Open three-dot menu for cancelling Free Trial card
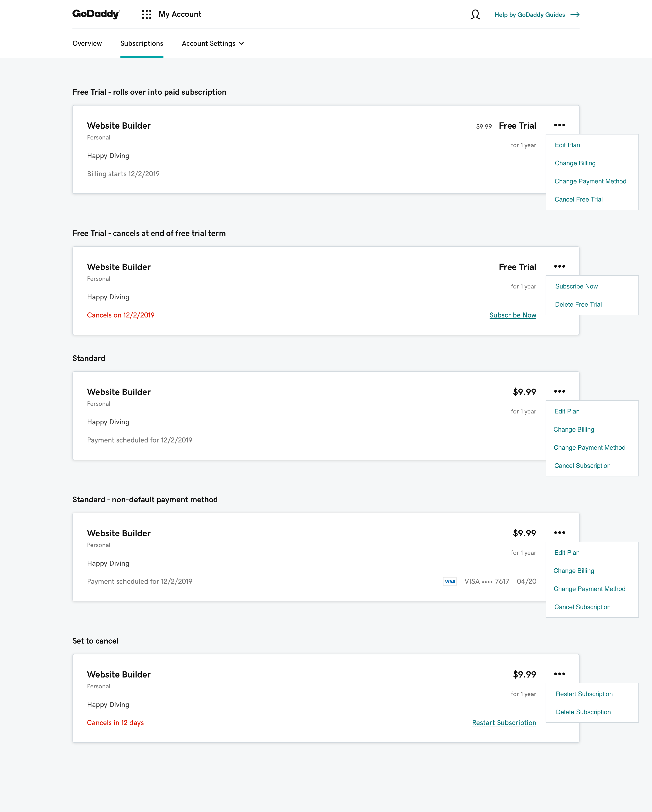 [559, 266]
